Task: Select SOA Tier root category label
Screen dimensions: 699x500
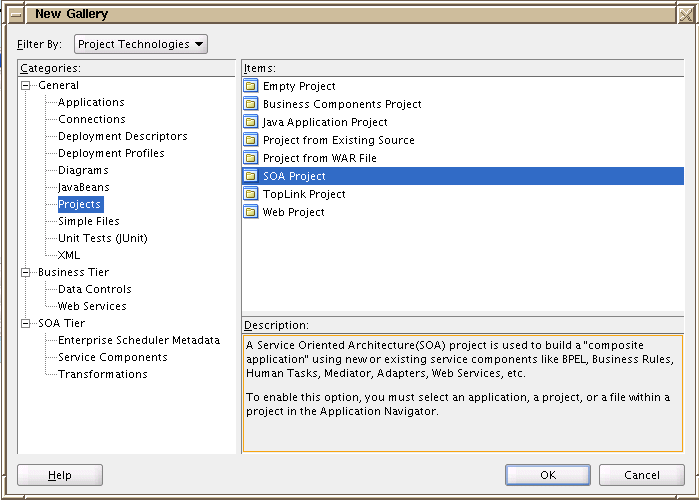Action: [62, 323]
